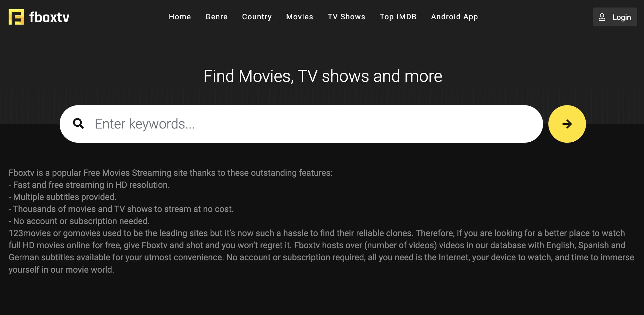Click the fboxtv brand name text

pos(49,17)
